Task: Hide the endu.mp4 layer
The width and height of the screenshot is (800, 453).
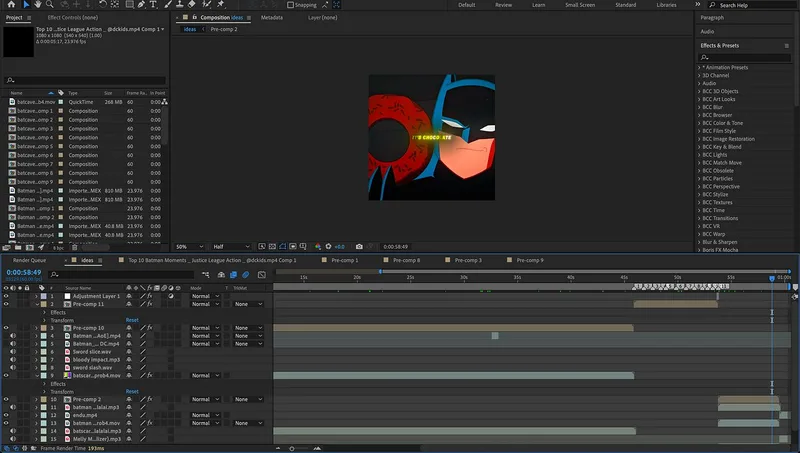Action: (x=6, y=415)
